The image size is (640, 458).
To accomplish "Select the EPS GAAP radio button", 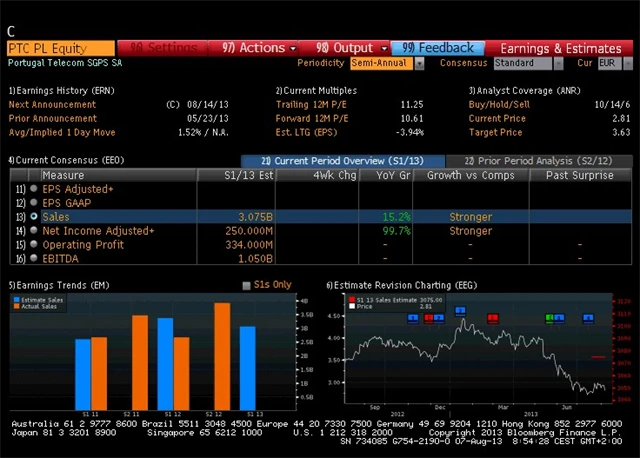I will pos(34,202).
